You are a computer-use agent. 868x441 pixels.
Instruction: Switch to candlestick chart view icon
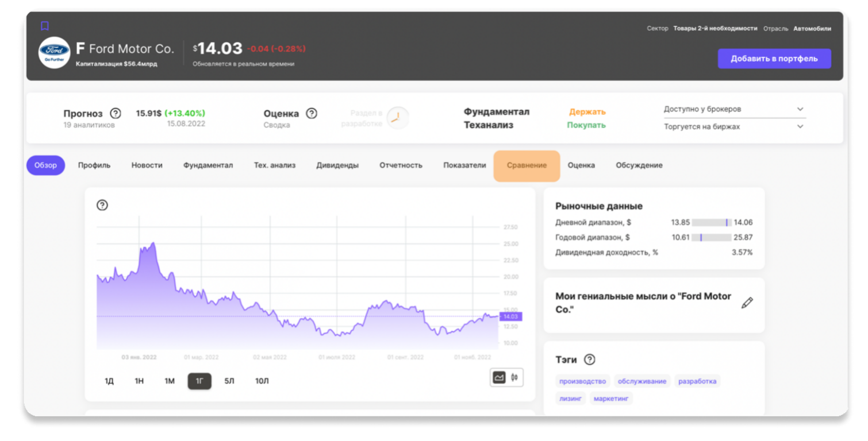point(514,377)
